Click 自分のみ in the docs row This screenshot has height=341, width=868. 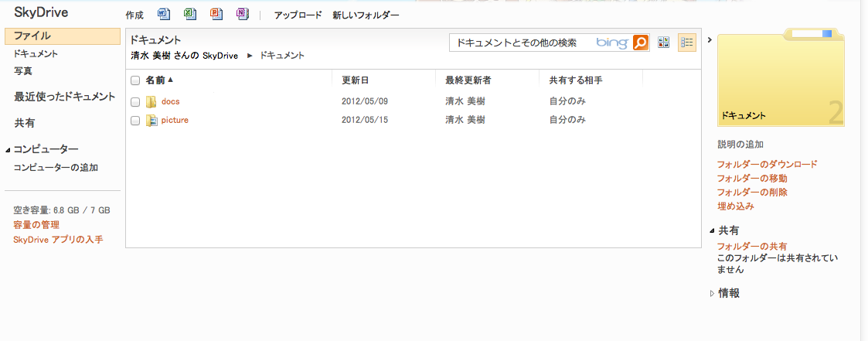coord(567,102)
